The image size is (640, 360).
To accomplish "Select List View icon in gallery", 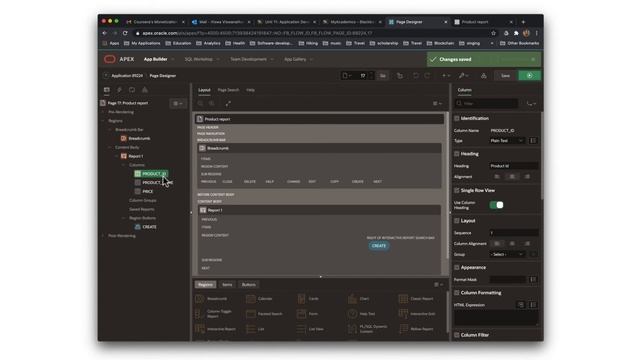I will click(x=301, y=329).
